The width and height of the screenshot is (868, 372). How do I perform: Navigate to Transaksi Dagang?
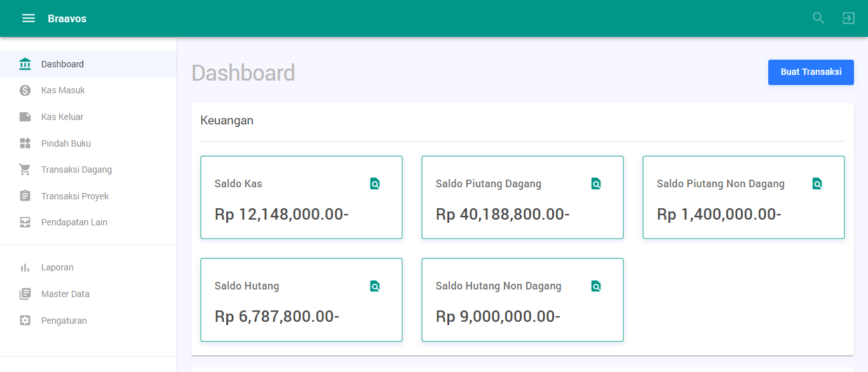pos(76,169)
